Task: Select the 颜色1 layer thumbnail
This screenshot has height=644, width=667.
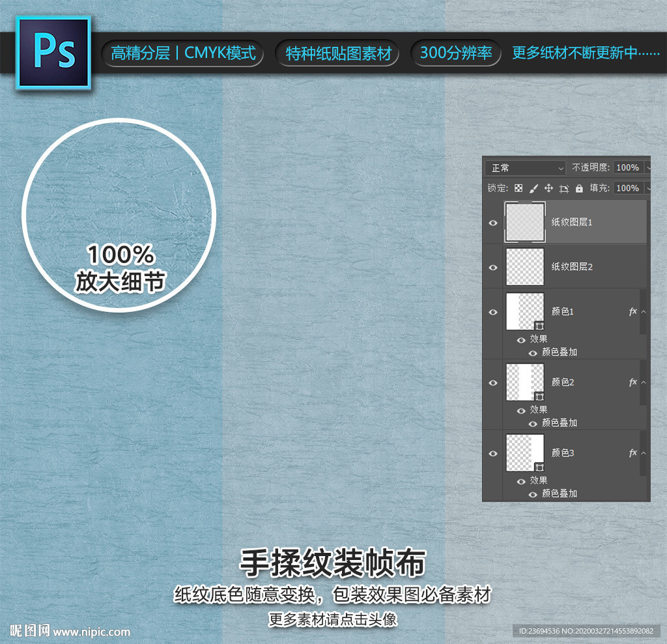Action: [525, 311]
